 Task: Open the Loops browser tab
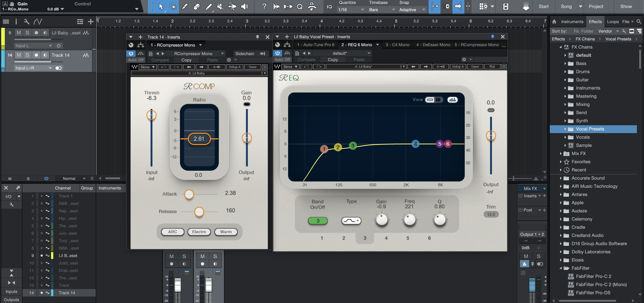pos(613,21)
